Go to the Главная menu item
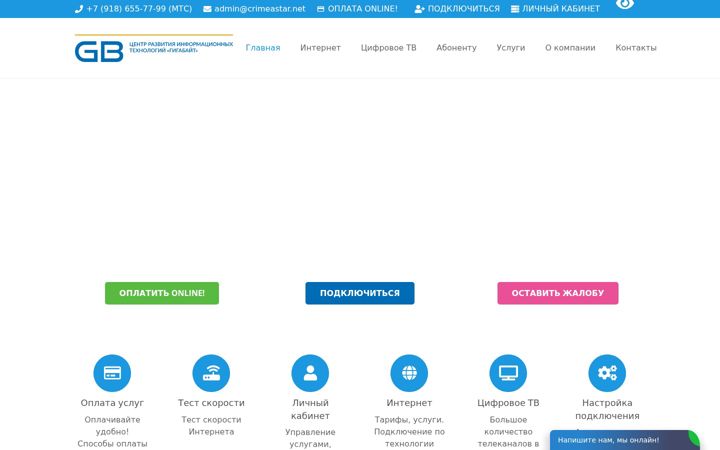 pos(263,48)
